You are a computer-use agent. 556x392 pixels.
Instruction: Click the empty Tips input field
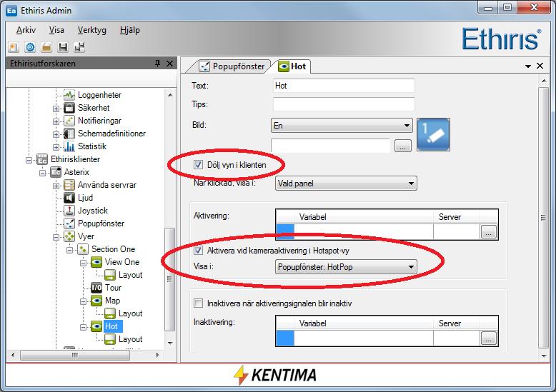pyautogui.click(x=344, y=104)
